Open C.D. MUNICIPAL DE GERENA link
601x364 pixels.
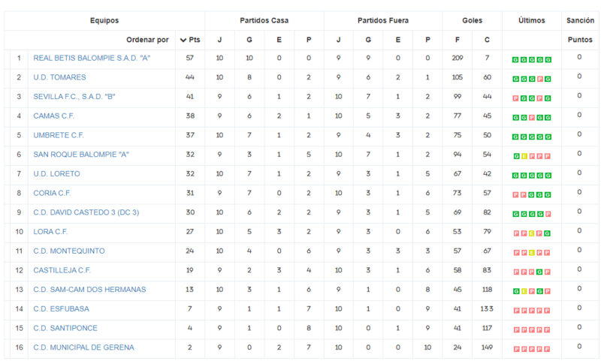click(83, 347)
